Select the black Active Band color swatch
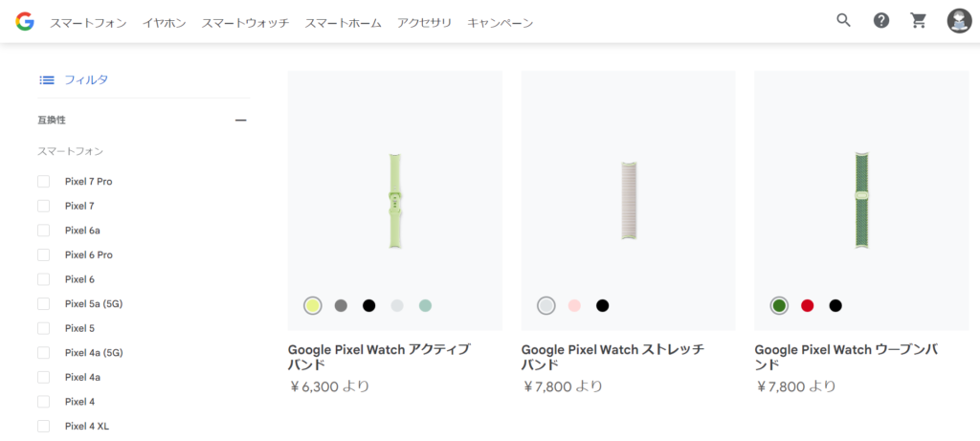The image size is (980, 441). click(368, 306)
